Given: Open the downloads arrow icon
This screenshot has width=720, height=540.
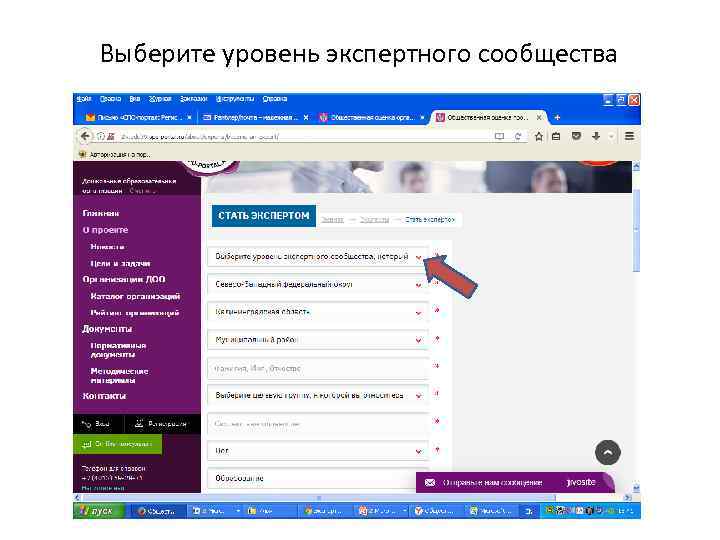Looking at the screenshot, I should 596,136.
